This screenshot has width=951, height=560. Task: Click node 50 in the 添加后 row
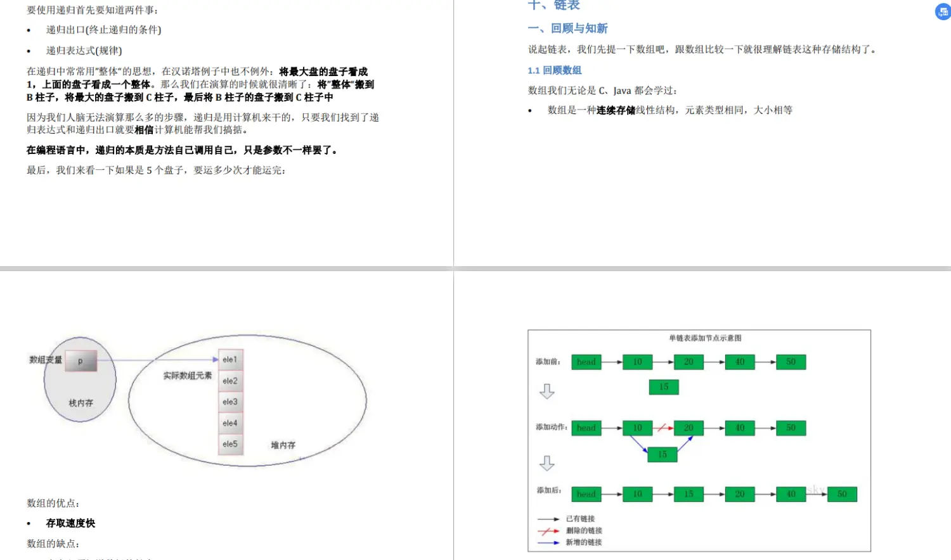[x=842, y=494]
